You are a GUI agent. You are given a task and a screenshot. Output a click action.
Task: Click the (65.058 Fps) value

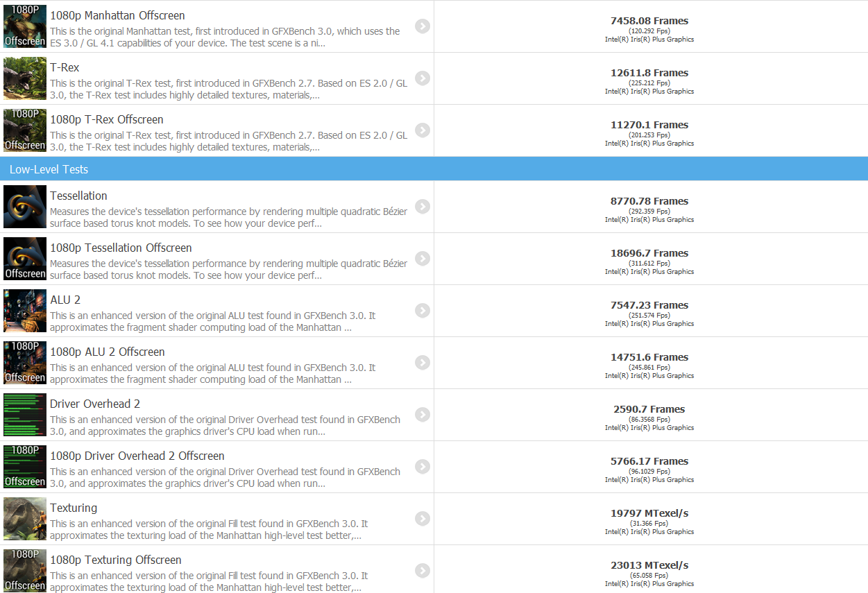(x=649, y=576)
